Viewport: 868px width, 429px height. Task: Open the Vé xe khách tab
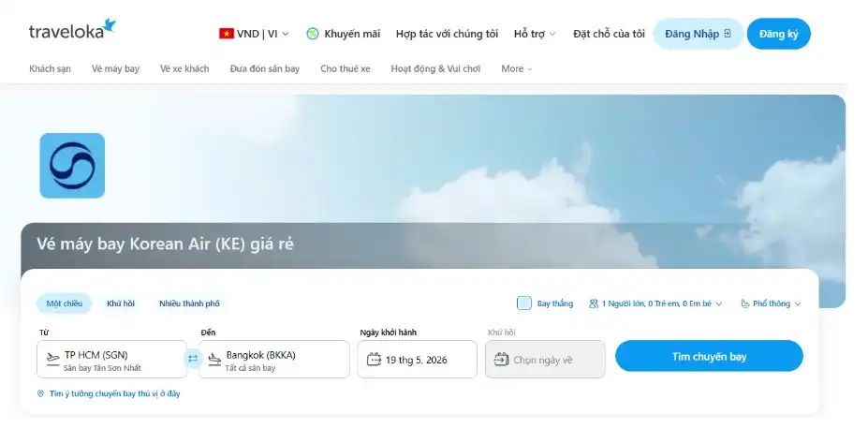[x=184, y=68]
